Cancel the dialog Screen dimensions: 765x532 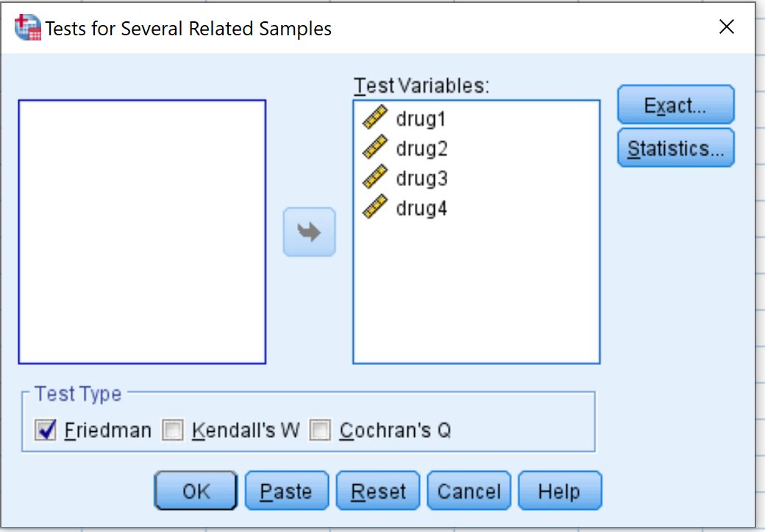(x=469, y=491)
